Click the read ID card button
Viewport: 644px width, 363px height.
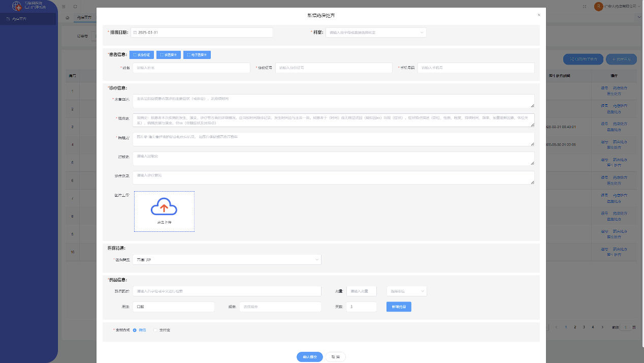[141, 55]
